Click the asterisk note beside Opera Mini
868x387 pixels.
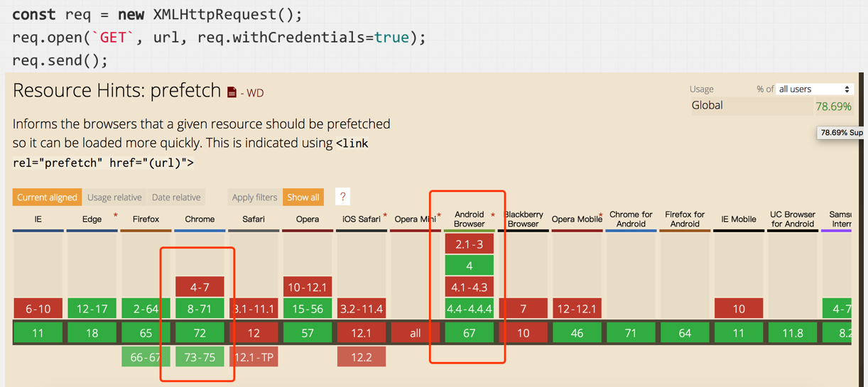click(x=439, y=215)
